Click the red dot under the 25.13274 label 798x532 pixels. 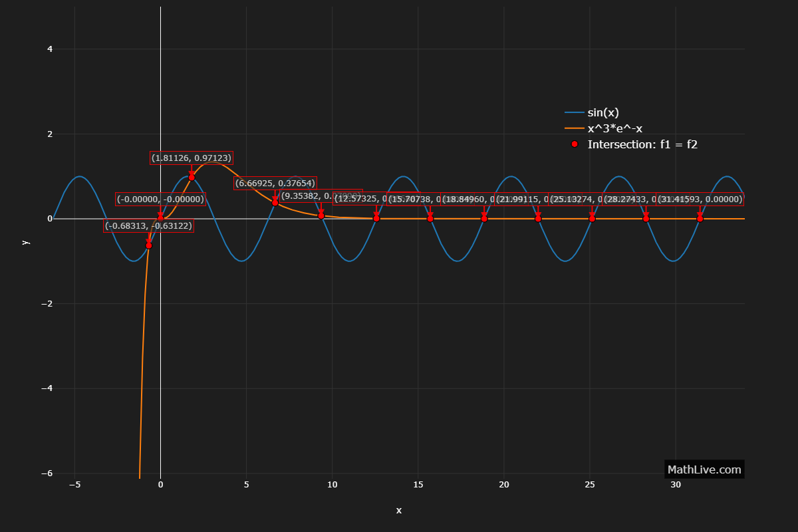click(x=592, y=219)
